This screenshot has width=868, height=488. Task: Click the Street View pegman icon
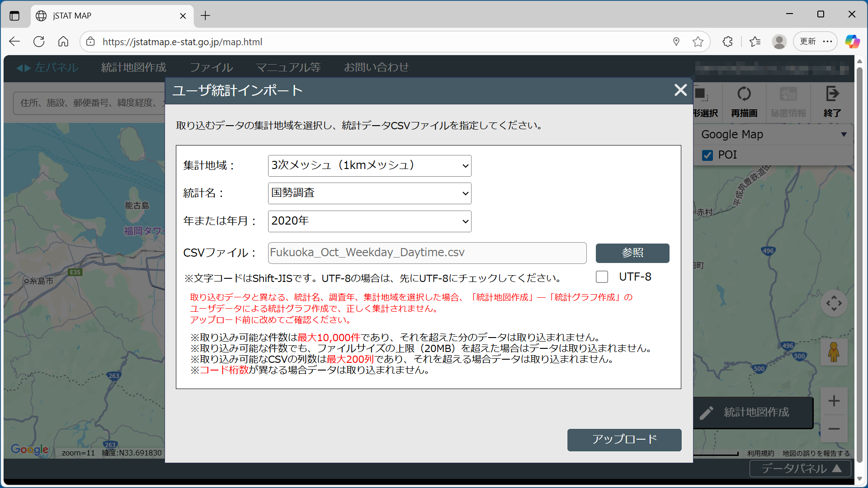click(x=834, y=352)
